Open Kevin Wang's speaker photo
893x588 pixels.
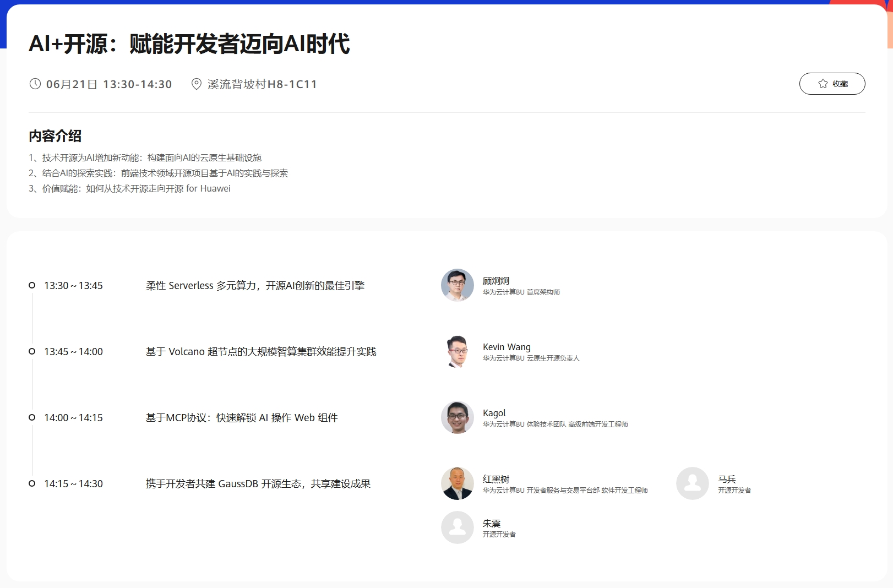458,351
